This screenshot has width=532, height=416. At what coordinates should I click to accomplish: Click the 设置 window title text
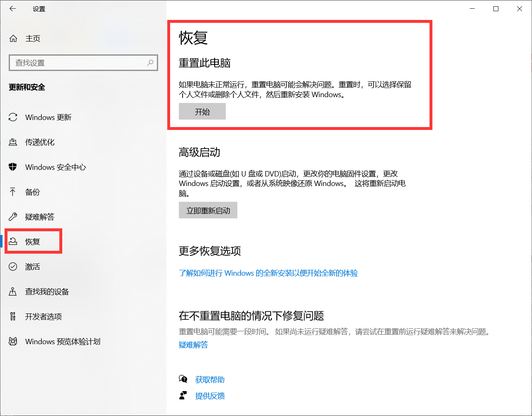(x=39, y=9)
